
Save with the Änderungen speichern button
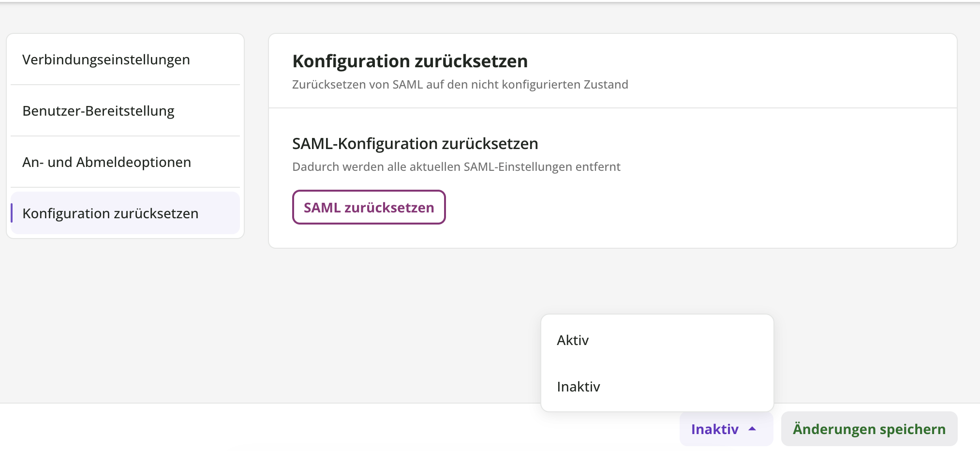869,429
